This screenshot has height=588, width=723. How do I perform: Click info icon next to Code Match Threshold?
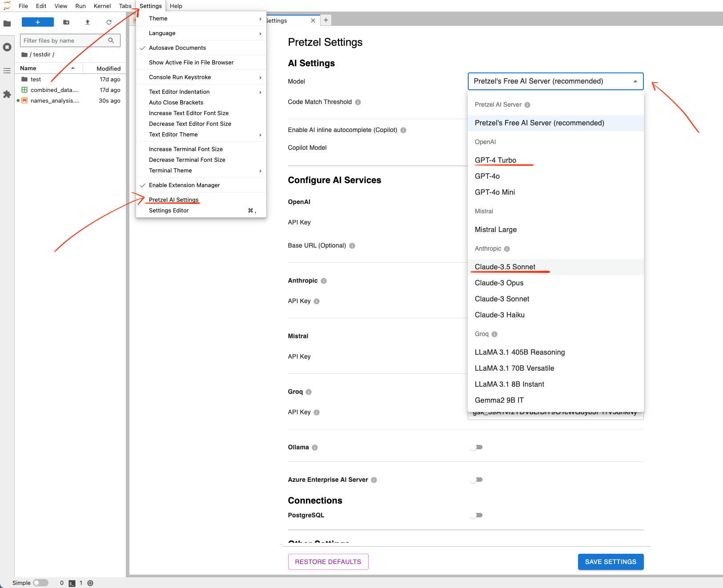click(358, 102)
